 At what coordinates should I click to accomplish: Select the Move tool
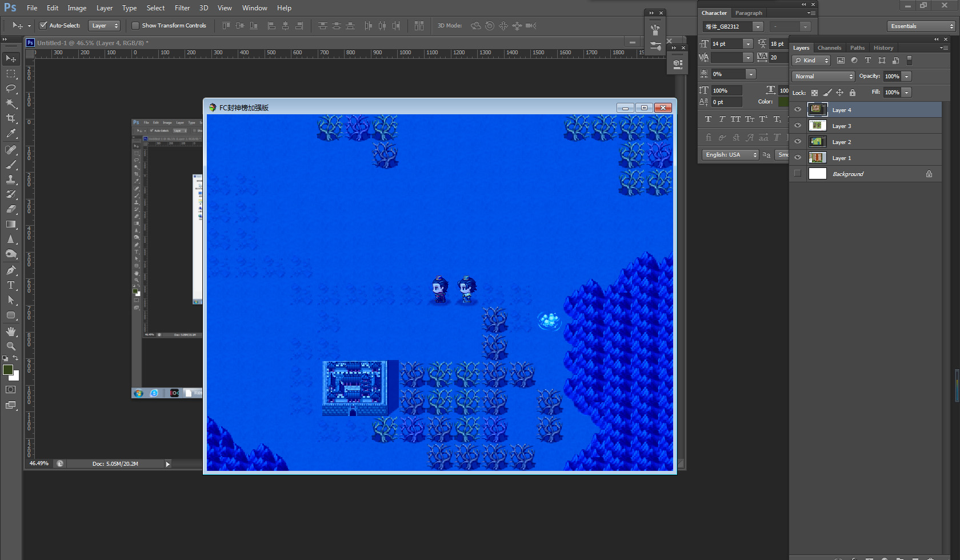point(11,58)
